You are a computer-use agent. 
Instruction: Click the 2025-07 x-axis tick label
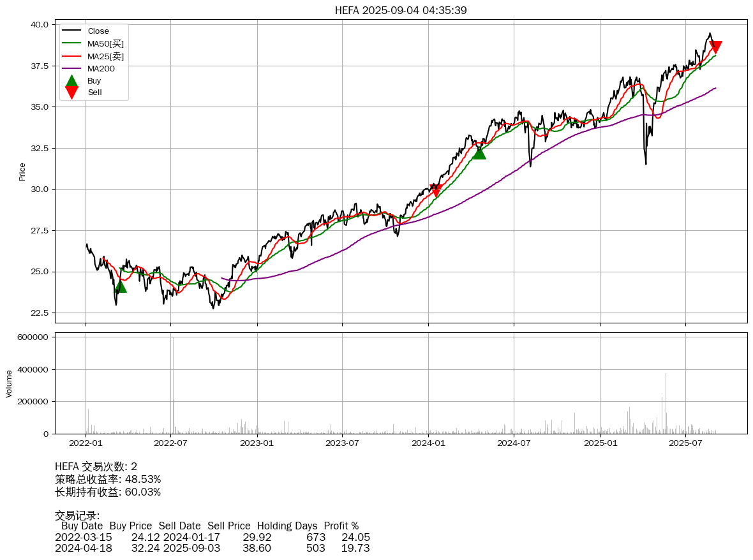pos(685,443)
